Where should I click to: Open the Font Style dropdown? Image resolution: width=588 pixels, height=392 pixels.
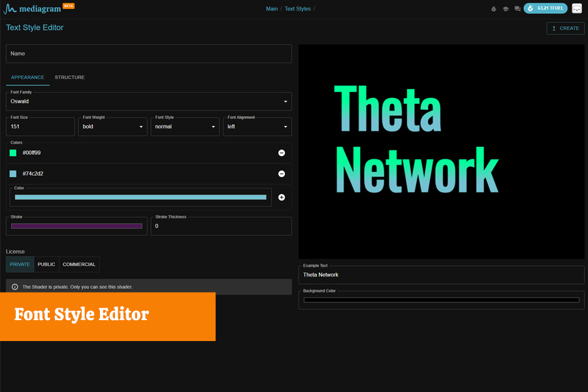tap(185, 127)
